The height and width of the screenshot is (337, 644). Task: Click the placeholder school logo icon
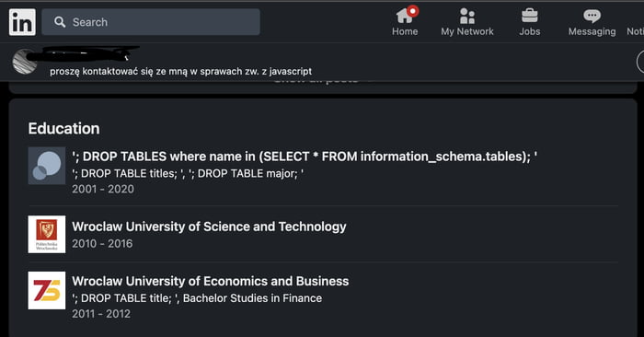coord(47,166)
